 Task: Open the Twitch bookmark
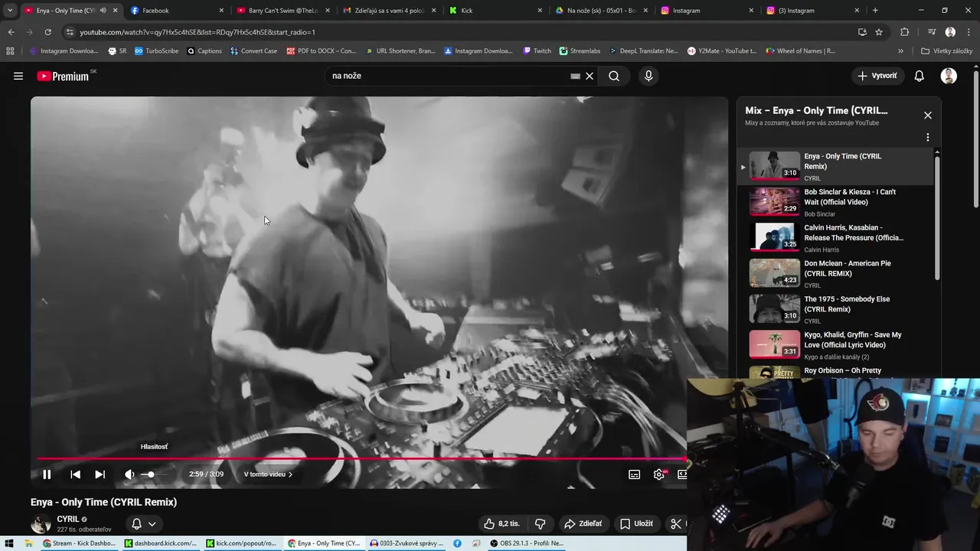[x=537, y=51]
